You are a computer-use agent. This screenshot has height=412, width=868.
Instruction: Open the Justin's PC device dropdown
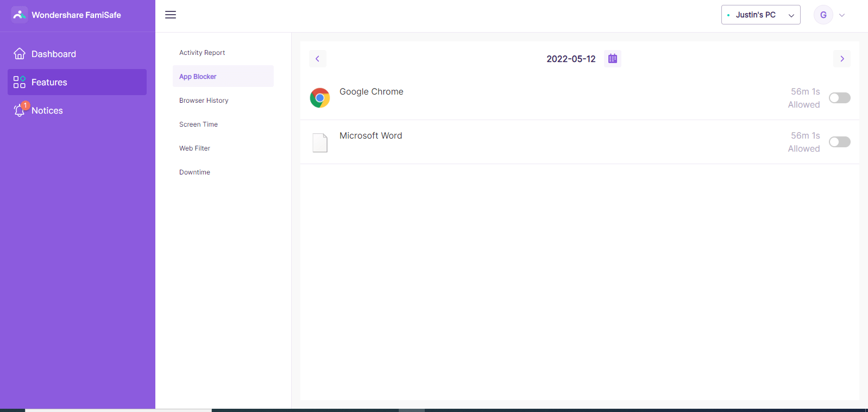coord(760,15)
